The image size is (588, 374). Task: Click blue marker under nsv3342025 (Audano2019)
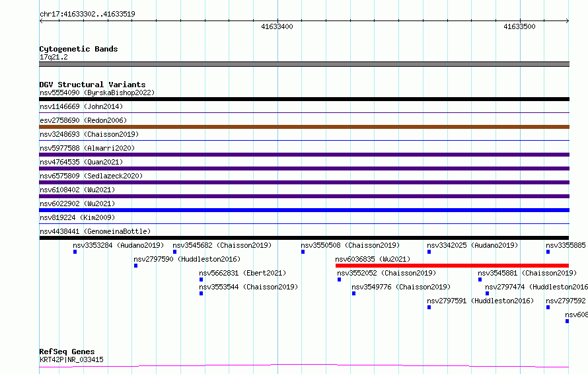click(429, 252)
